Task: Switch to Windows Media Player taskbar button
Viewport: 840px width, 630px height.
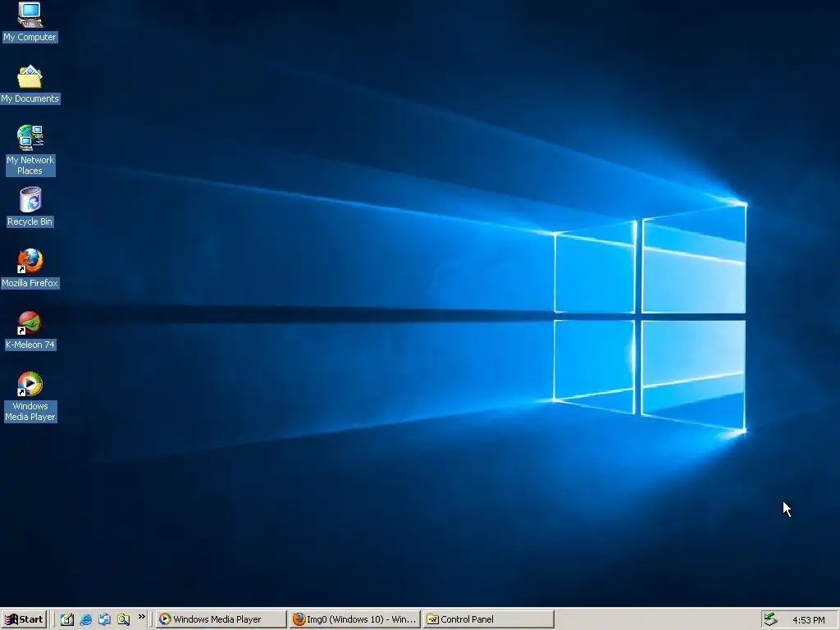Action: click(221, 619)
